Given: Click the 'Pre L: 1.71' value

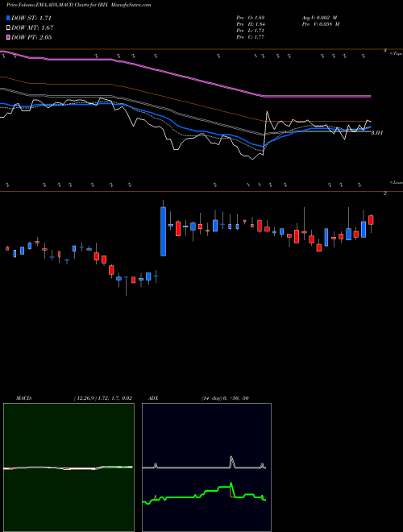Looking at the screenshot, I should 251,31.
